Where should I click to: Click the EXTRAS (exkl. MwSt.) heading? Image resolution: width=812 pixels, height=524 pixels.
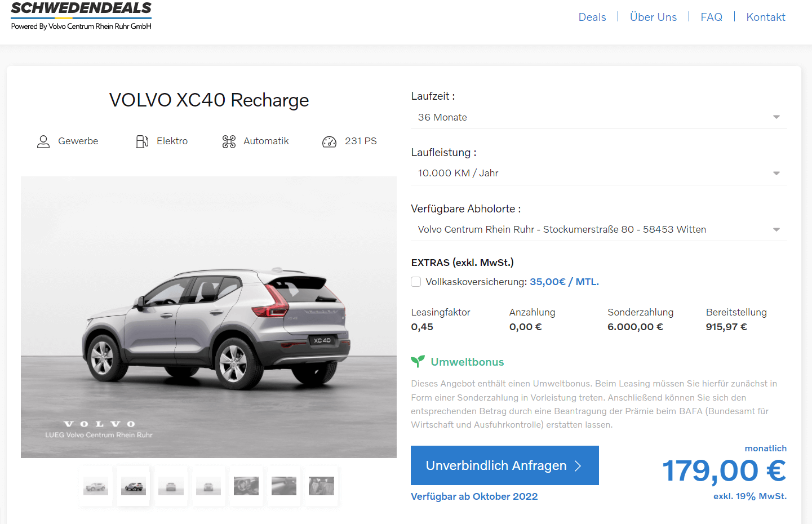tap(462, 263)
